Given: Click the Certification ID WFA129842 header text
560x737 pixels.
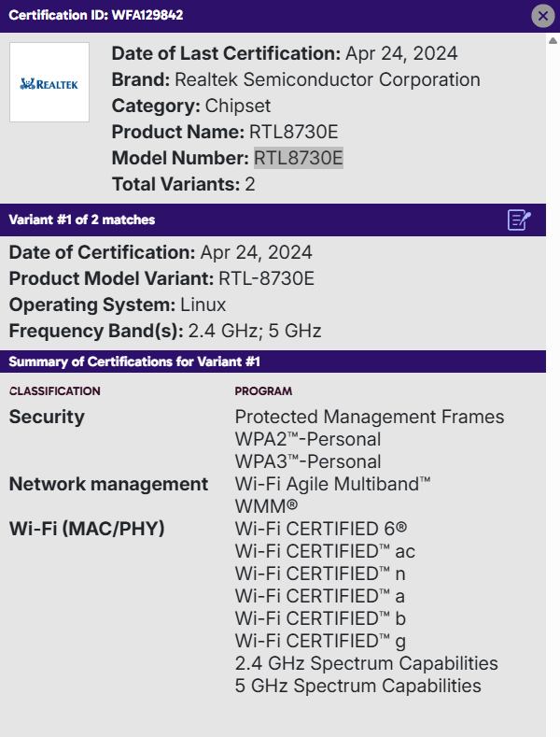Looking at the screenshot, I should tap(95, 16).
